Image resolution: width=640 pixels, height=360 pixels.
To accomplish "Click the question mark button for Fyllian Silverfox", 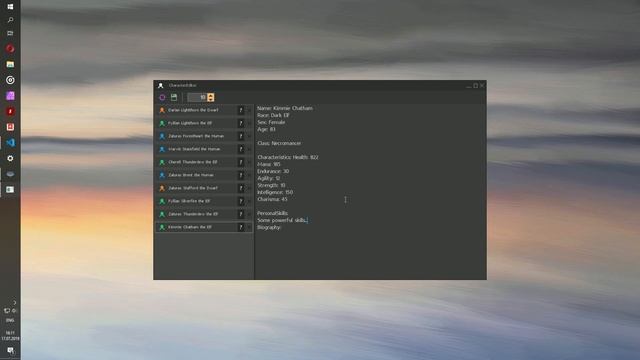I will click(x=241, y=201).
